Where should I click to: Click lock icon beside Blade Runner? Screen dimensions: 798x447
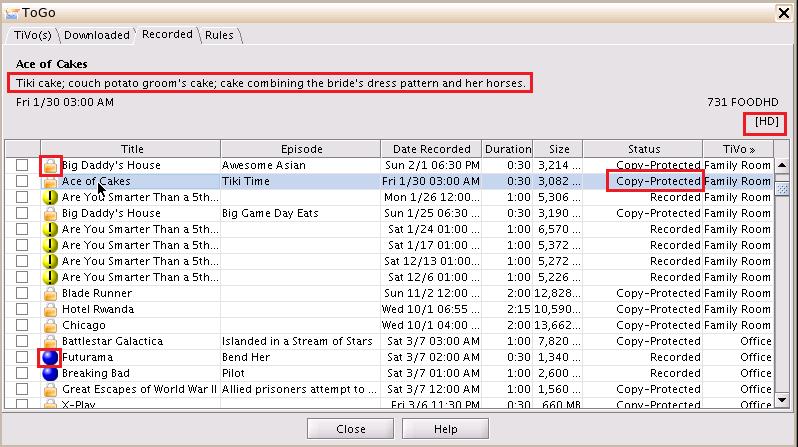coord(50,294)
